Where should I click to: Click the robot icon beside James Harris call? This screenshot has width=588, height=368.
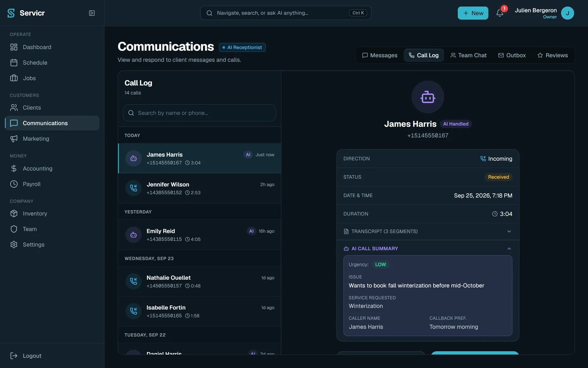(x=133, y=158)
